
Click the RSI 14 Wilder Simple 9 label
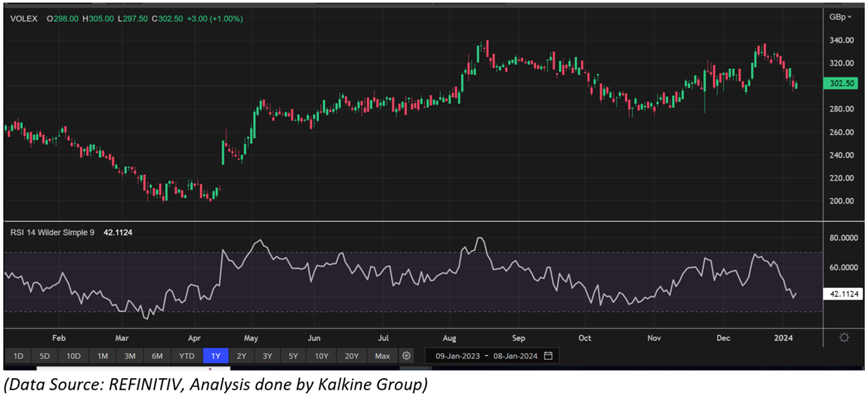[x=52, y=232]
